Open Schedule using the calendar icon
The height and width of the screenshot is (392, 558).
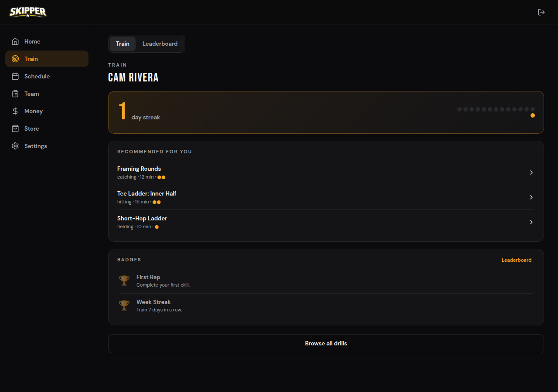pos(15,76)
